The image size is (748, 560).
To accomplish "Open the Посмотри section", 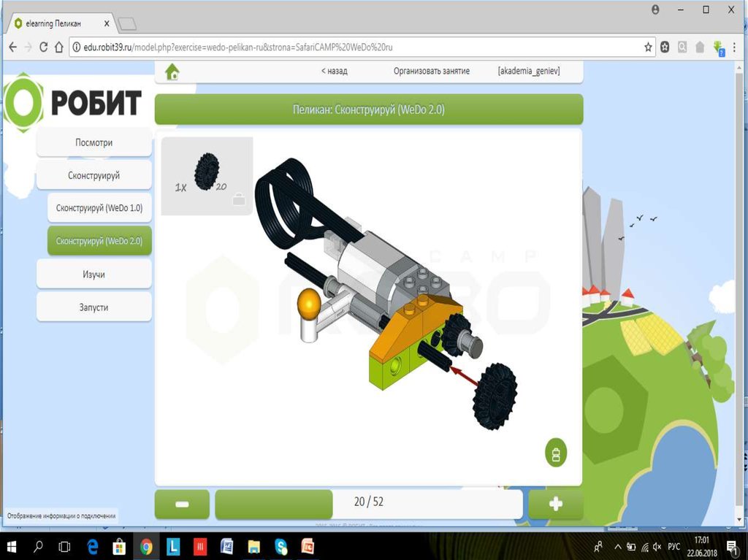I will pos(93,142).
